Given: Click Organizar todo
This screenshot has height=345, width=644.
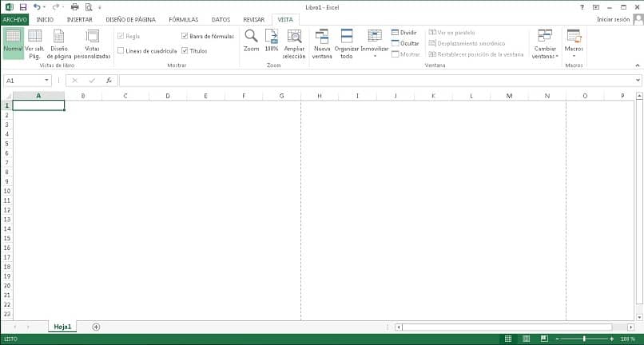Looking at the screenshot, I should (347, 44).
